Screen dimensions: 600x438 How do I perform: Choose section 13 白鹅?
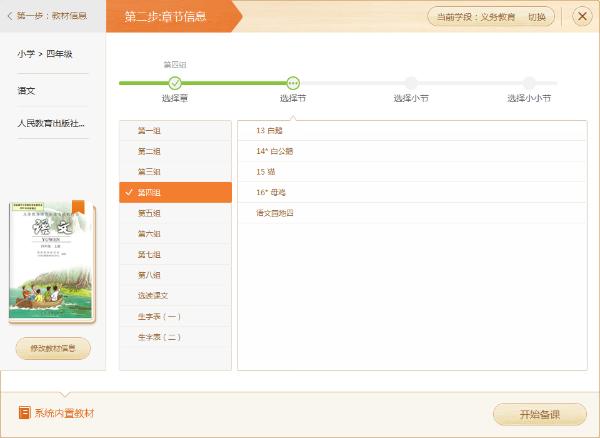tap(412, 131)
